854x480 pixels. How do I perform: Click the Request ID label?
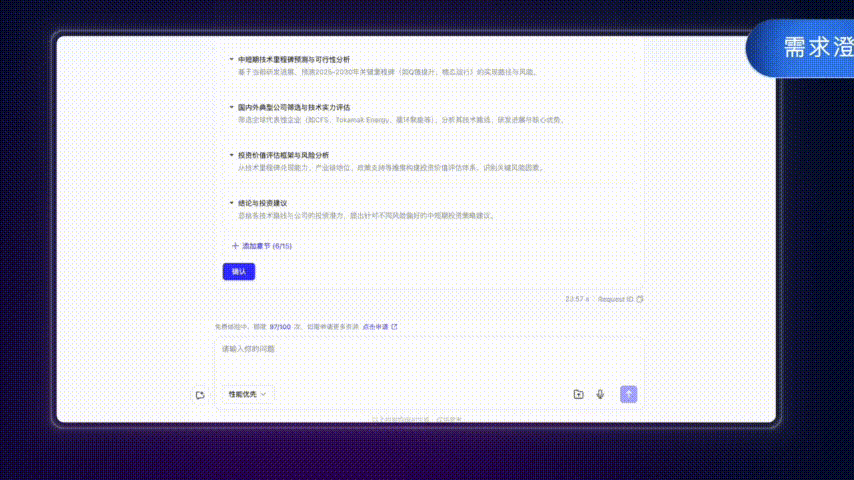point(615,299)
